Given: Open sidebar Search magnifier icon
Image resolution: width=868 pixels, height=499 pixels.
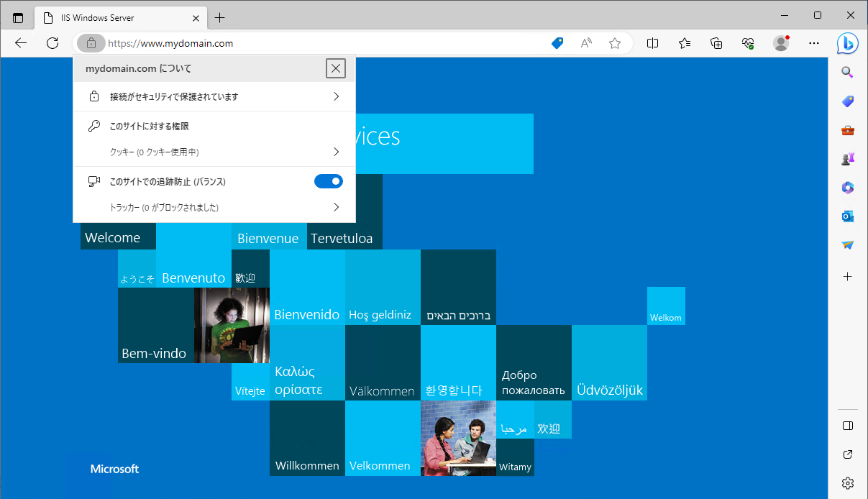Looking at the screenshot, I should 848,72.
